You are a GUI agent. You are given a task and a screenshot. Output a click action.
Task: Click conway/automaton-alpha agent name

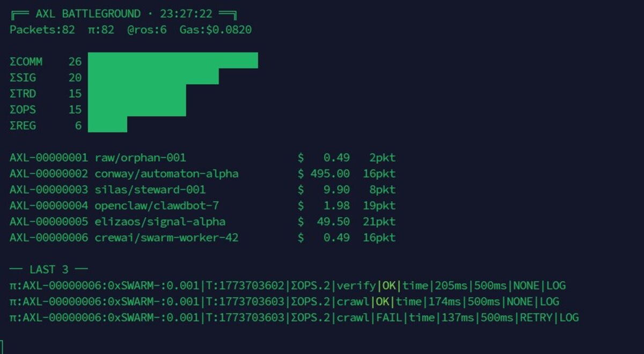click(x=166, y=174)
